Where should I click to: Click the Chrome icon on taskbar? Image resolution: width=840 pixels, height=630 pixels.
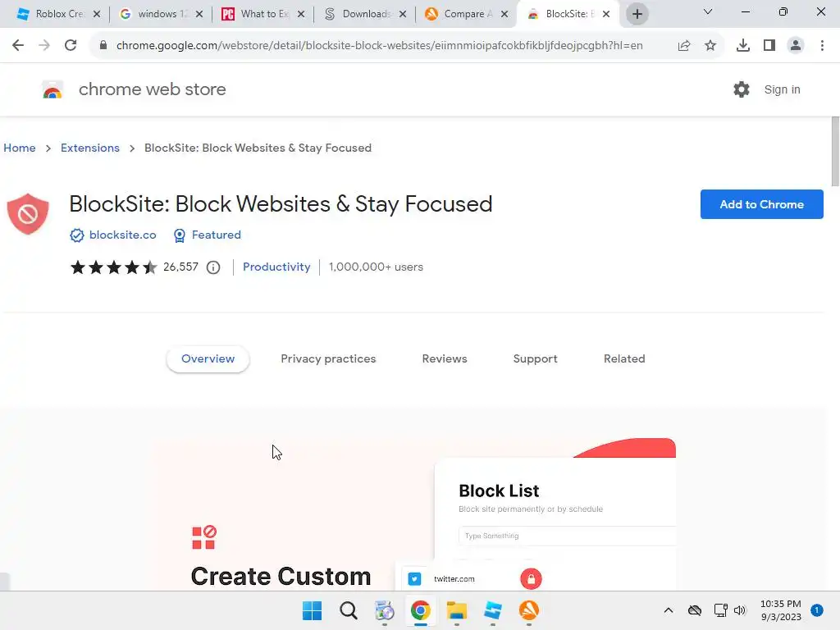coord(421,610)
